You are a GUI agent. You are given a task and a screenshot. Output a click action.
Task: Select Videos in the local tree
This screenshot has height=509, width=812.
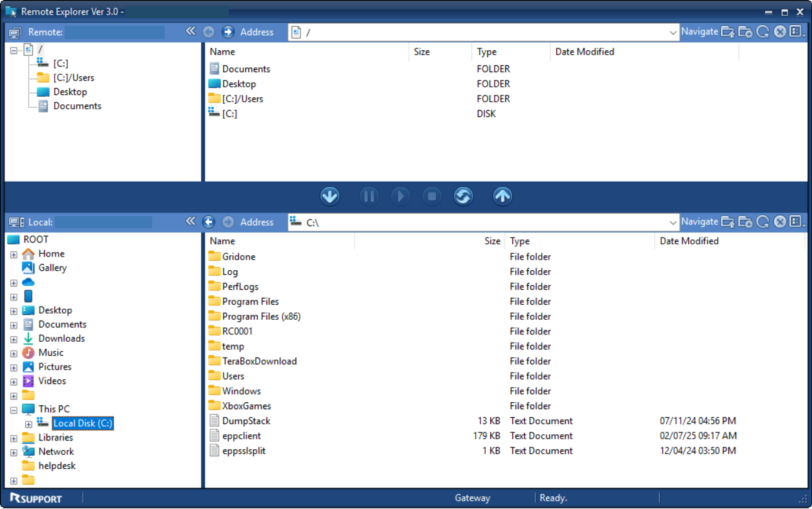(x=52, y=381)
